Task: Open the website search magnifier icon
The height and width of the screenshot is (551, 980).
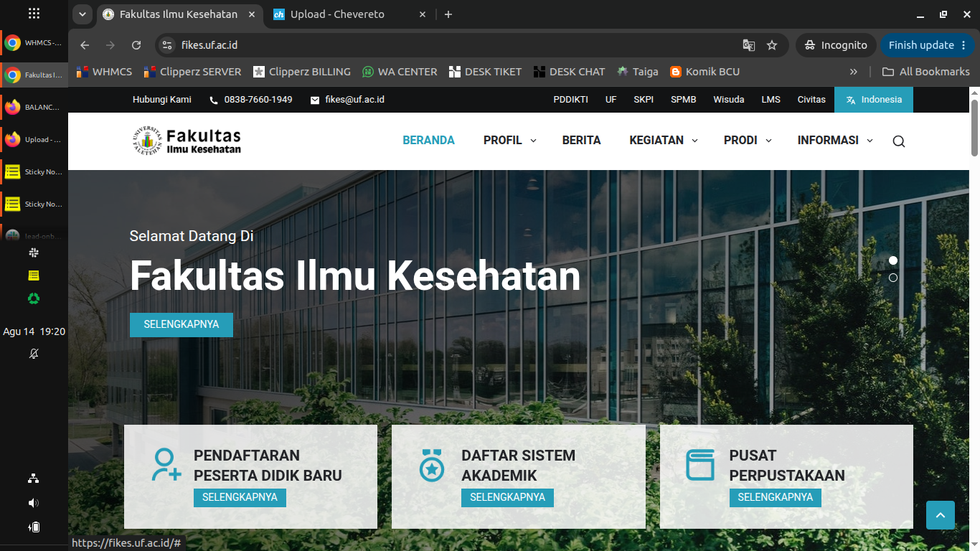Action: pyautogui.click(x=898, y=141)
